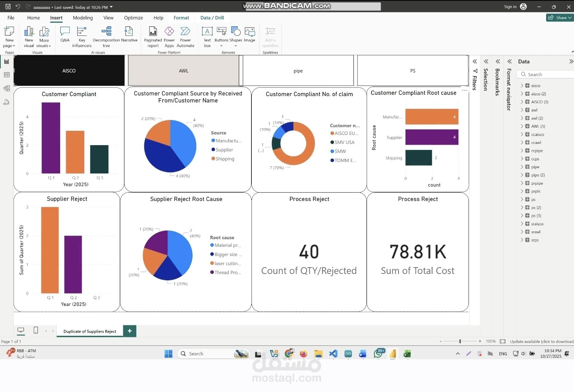Add a new report page with plus button

130,331
